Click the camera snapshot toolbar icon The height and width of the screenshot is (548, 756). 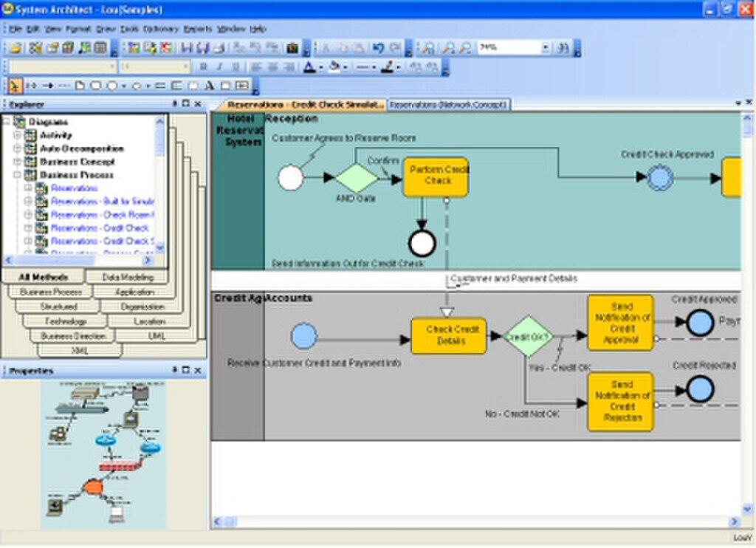(x=292, y=47)
